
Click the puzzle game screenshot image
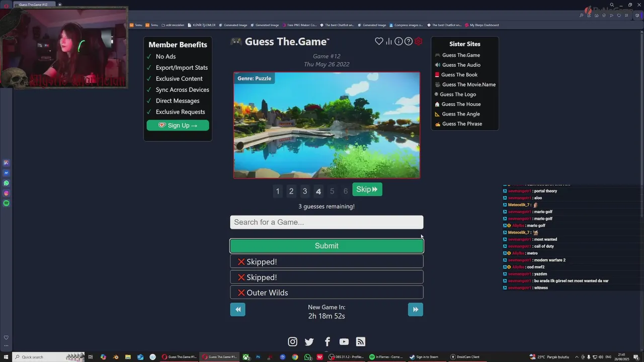pos(327,125)
